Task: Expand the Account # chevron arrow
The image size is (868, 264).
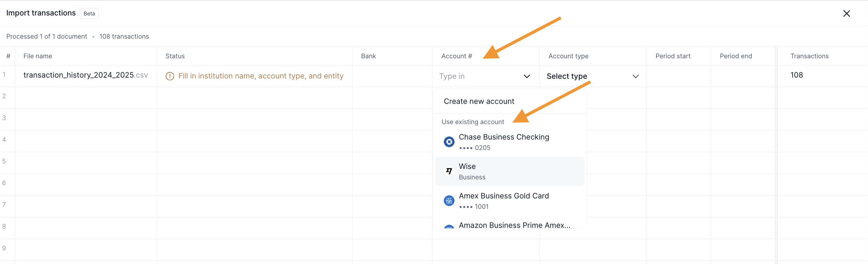Action: point(527,76)
